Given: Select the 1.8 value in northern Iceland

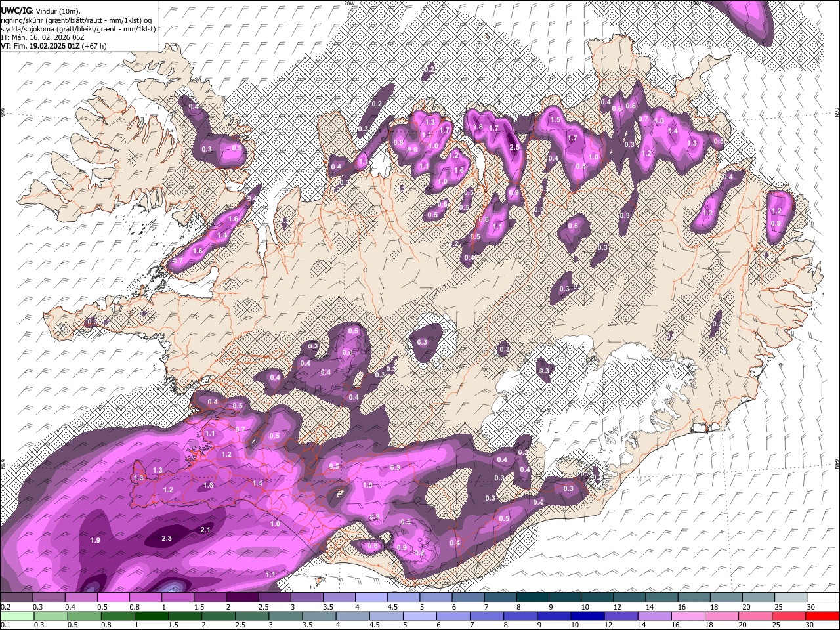Looking at the screenshot, I should 478,127.
